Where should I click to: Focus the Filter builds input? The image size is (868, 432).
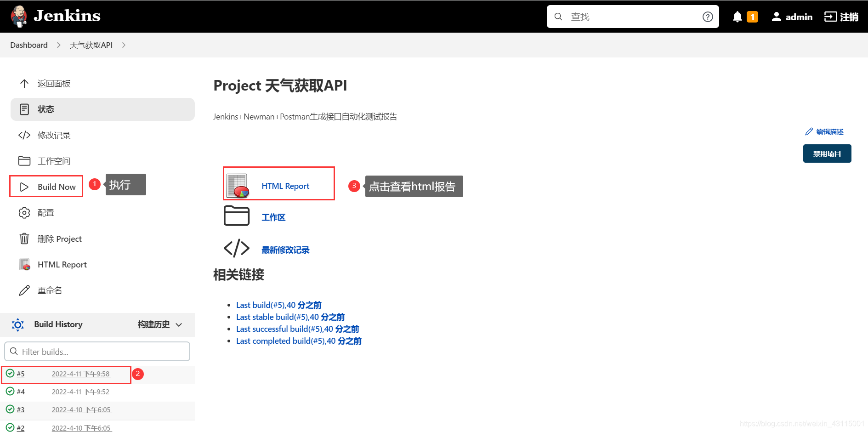(97, 352)
